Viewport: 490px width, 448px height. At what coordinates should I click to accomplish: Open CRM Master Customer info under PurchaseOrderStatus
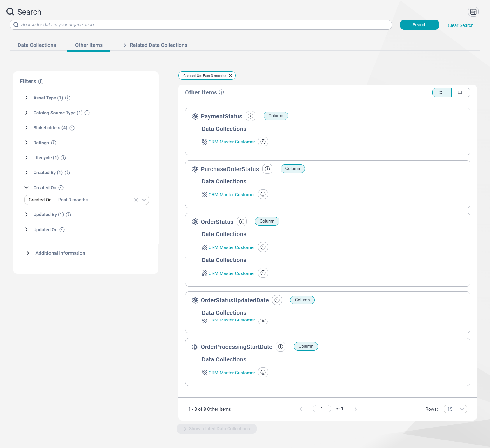click(x=263, y=194)
